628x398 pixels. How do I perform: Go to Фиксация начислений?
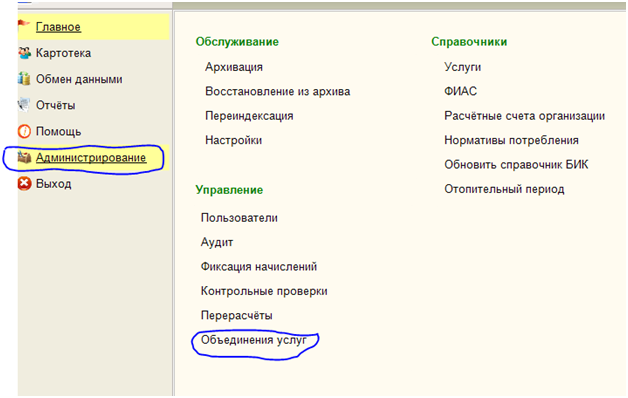pyautogui.click(x=259, y=267)
